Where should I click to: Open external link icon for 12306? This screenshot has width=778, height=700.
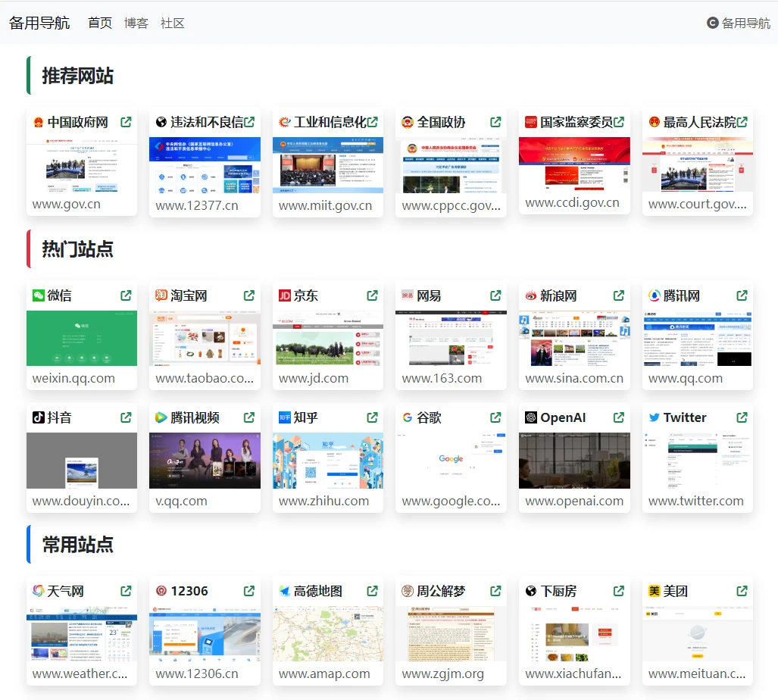pyautogui.click(x=249, y=591)
